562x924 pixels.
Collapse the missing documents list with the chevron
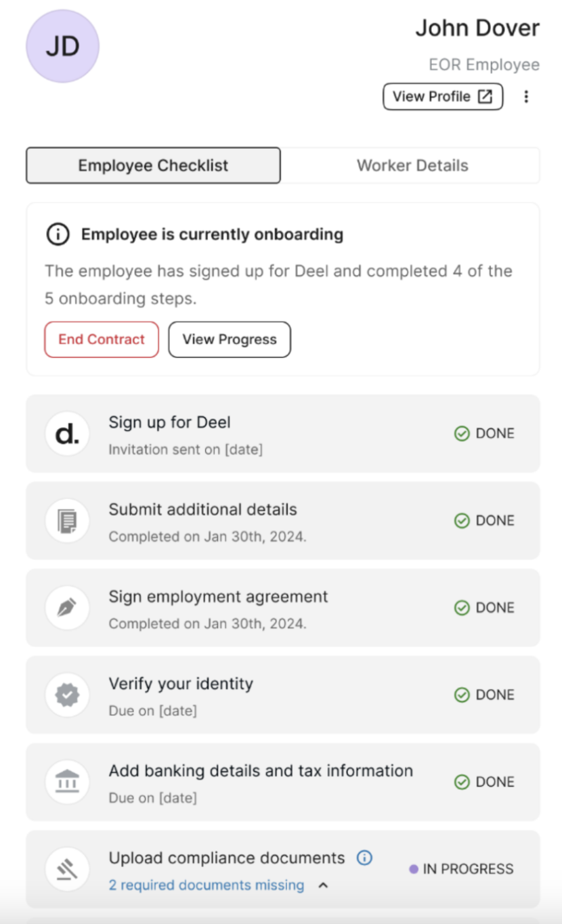(323, 885)
